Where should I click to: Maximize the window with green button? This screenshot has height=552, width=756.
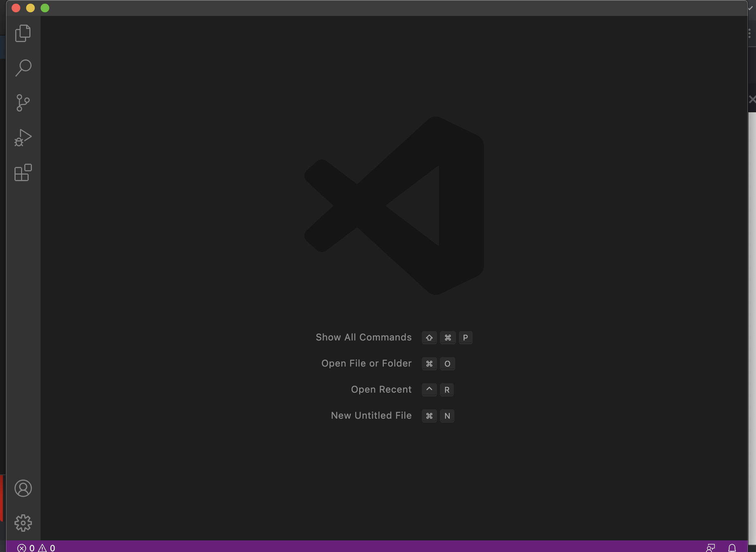point(45,8)
